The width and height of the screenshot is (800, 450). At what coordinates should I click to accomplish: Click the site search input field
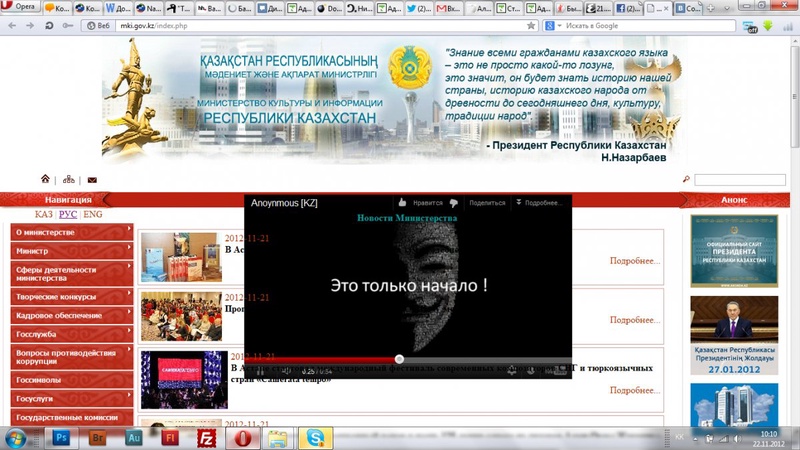pos(739,180)
